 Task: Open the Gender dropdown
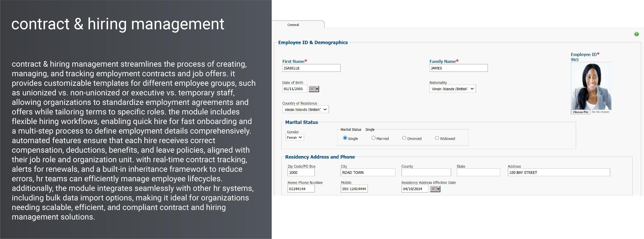pos(295,137)
